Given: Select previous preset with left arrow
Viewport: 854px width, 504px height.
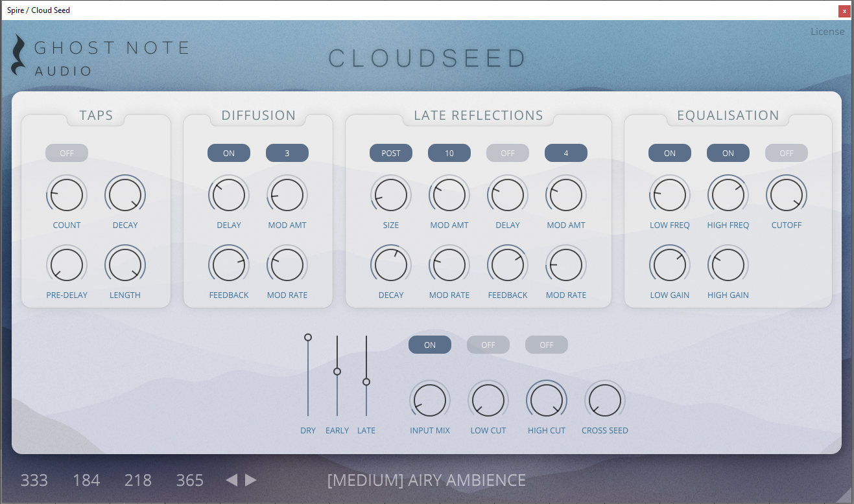Looking at the screenshot, I should [231, 480].
